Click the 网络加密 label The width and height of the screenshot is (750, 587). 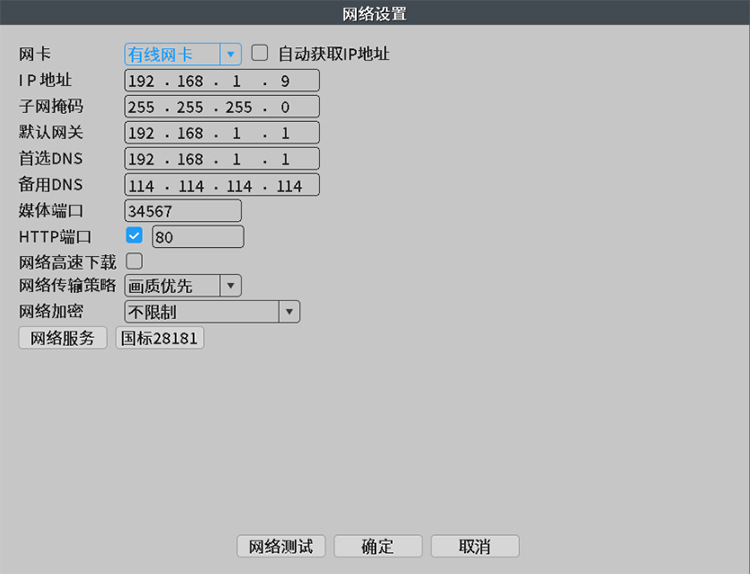(x=51, y=311)
